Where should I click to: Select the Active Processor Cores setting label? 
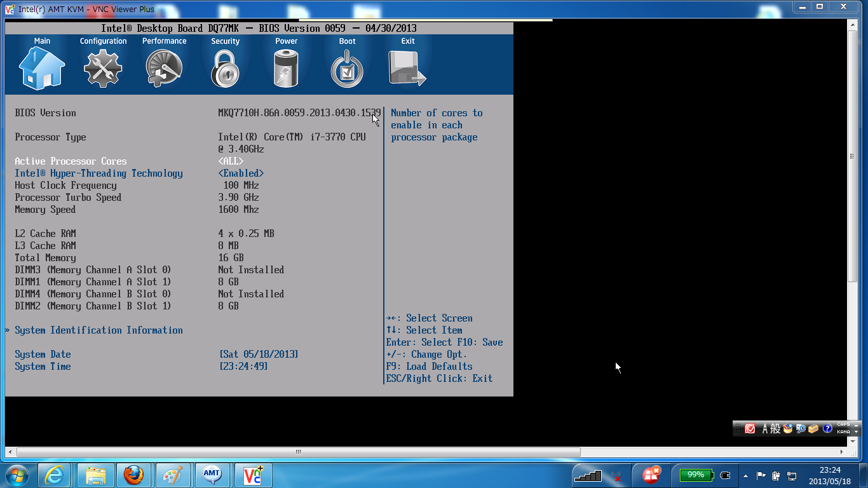(x=71, y=161)
